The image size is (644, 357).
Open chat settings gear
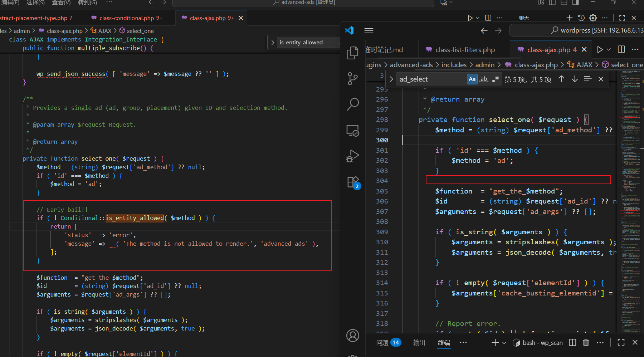(x=593, y=18)
